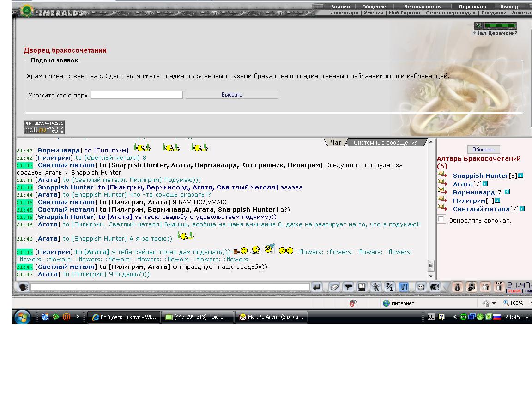The image size is (532, 399).
Task: Click the running figure icon in chat toolbar
Action: 375,287
